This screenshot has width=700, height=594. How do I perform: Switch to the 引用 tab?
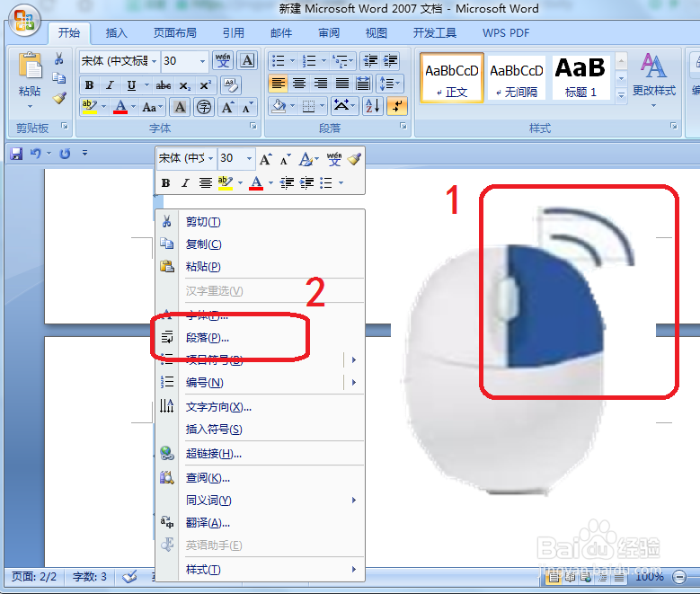(x=234, y=33)
